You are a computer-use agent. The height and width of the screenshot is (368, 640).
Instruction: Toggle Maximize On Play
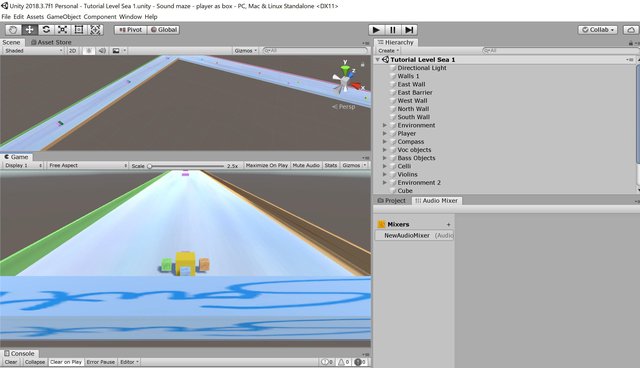tap(267, 165)
